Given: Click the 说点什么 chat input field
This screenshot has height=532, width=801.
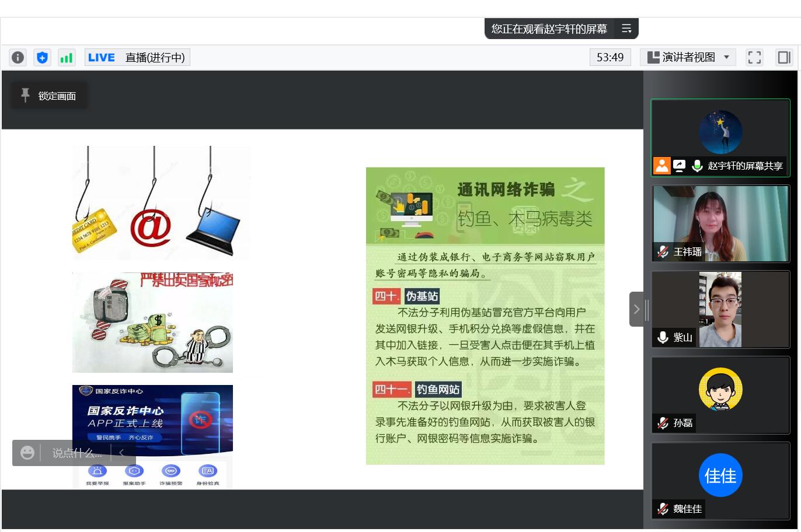Looking at the screenshot, I should pos(77,453).
